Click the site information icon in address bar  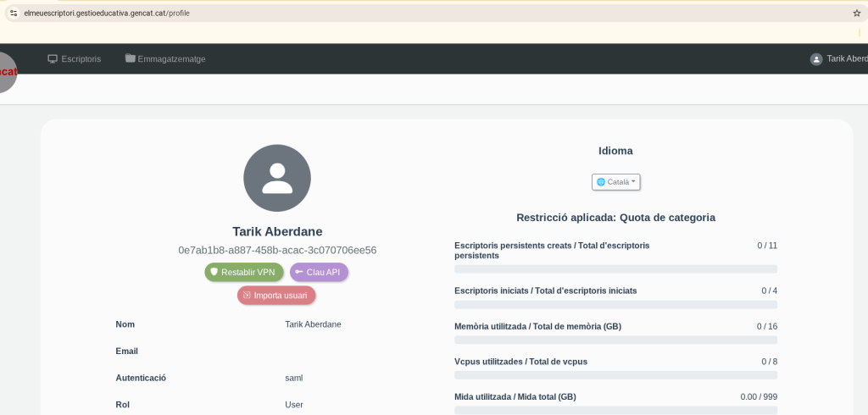[x=14, y=13]
